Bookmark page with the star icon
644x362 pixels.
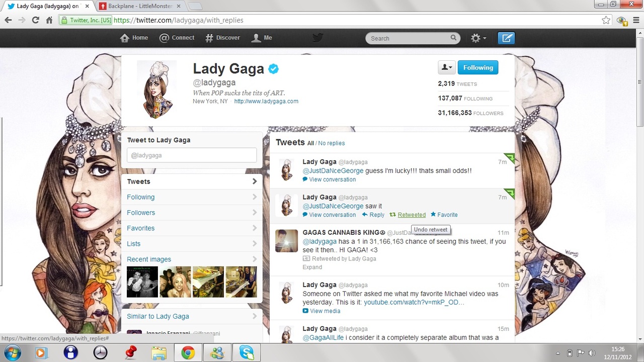click(606, 20)
